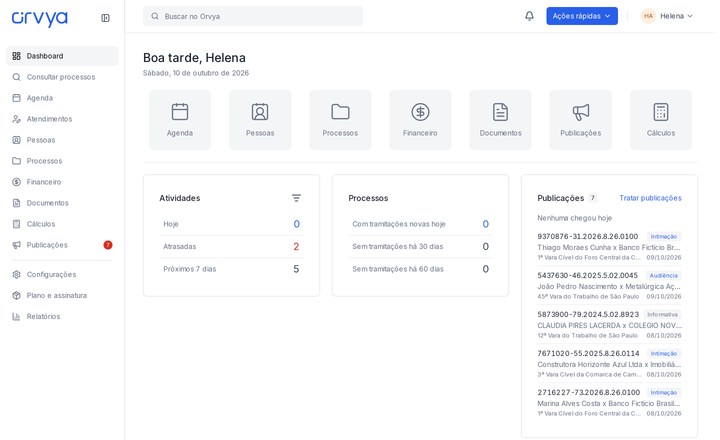This screenshot has height=440, width=720.
Task: Select Dashboard in the sidebar
Action: tap(62, 56)
